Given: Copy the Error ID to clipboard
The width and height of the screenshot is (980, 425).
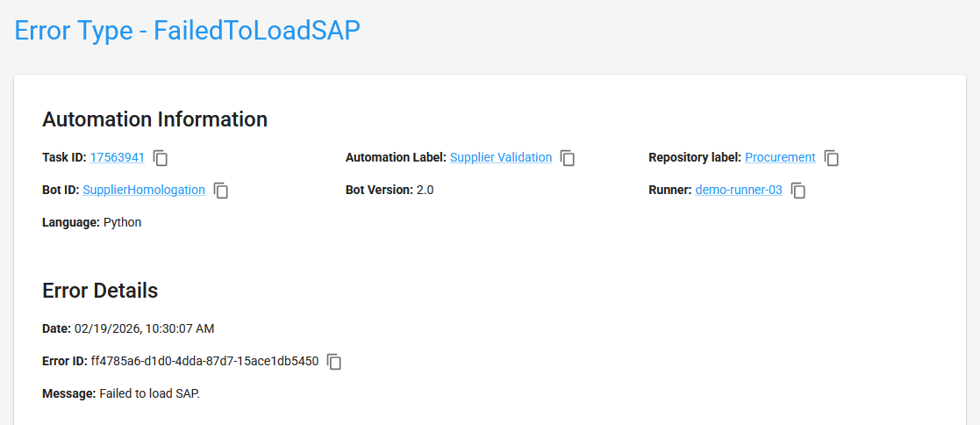Looking at the screenshot, I should (334, 362).
